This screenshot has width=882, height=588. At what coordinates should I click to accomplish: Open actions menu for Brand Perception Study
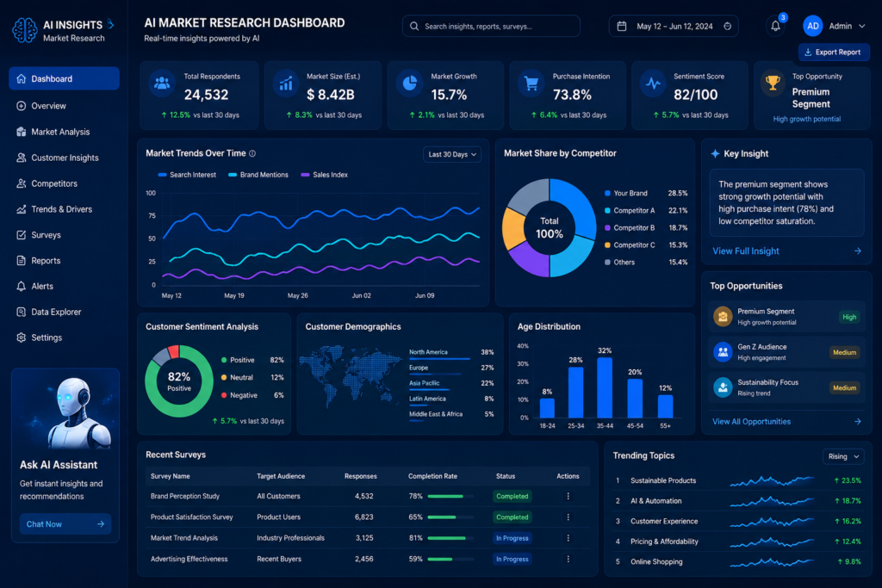click(x=568, y=497)
